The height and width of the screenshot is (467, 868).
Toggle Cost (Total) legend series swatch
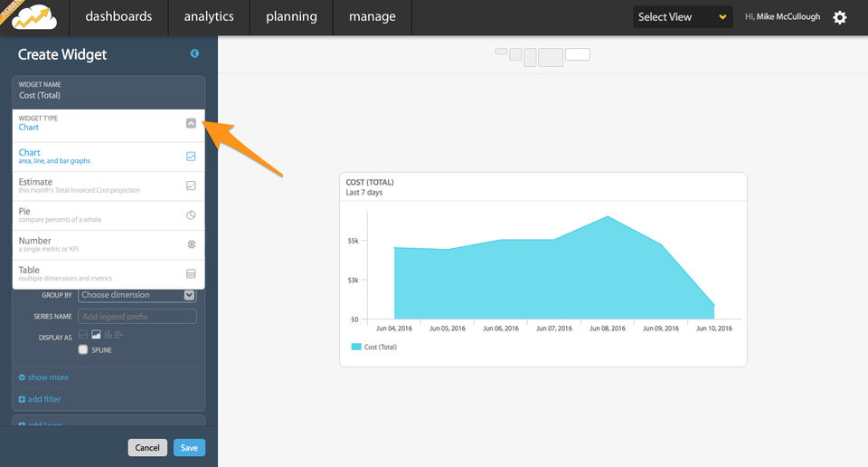356,347
